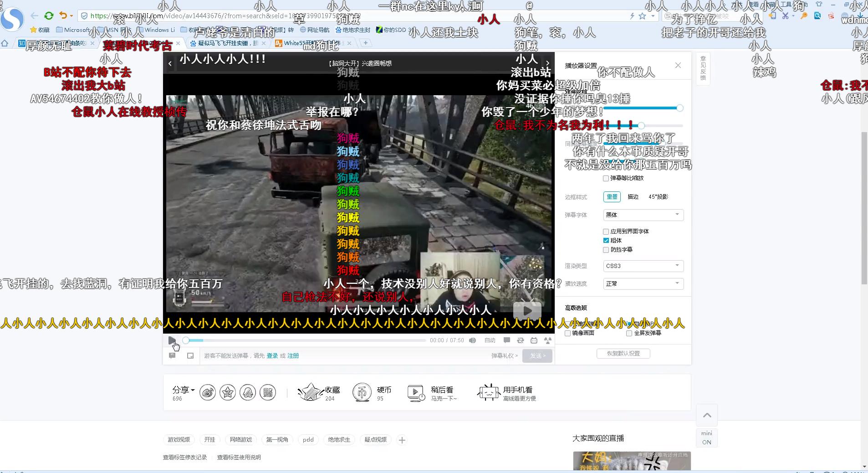Enable the 弹幕等比缩放 checkbox
Viewport: 868px width, 473px height.
coord(606,178)
